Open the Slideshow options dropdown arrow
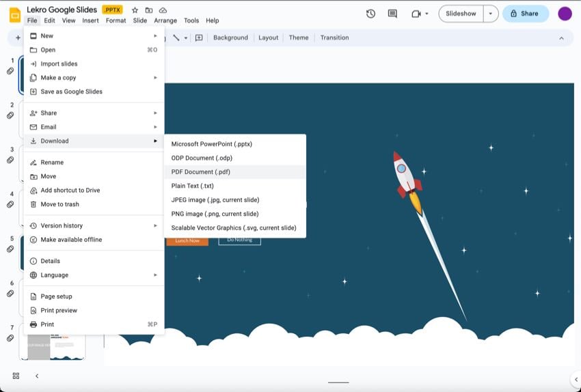The width and height of the screenshot is (581, 392). 490,14
